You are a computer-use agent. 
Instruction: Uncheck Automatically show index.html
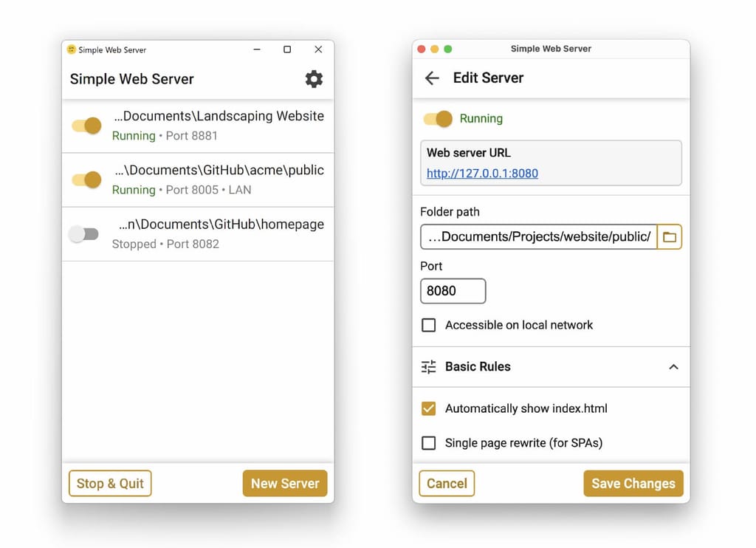[x=428, y=408]
